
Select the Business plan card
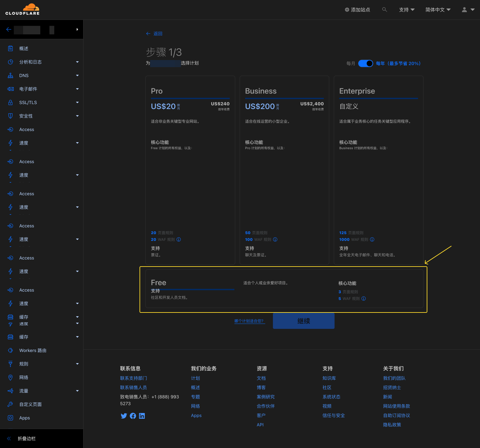284,170
